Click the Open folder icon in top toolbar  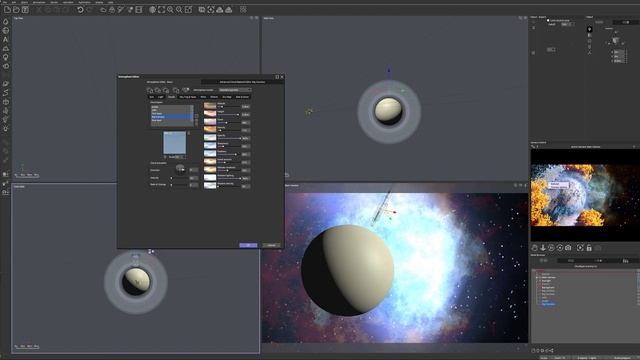click(16, 9)
